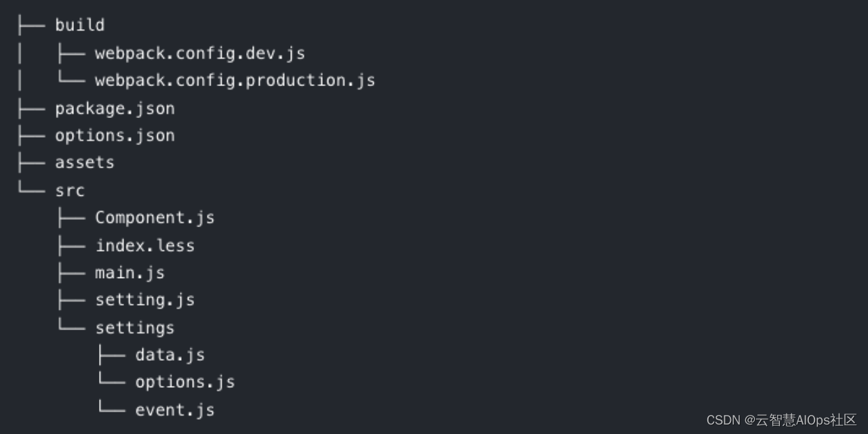Open Component.js under src
Viewport: 868px width, 434px height.
pos(155,218)
